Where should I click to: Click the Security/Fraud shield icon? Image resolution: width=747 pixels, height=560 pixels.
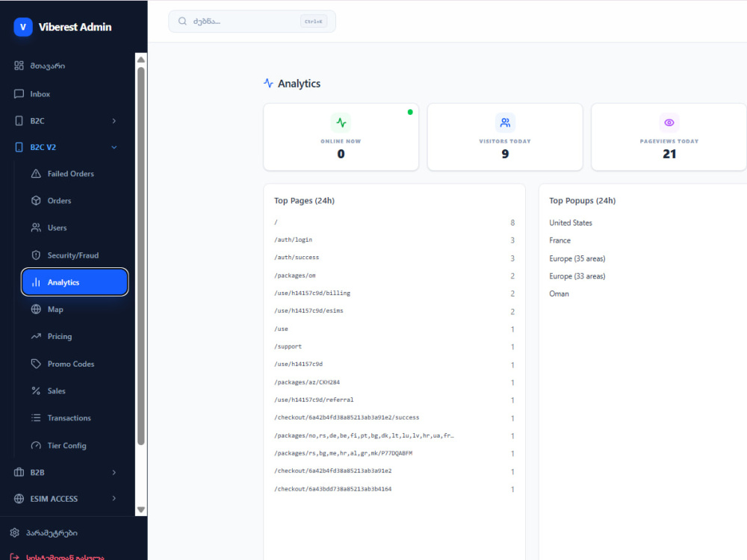tap(36, 255)
